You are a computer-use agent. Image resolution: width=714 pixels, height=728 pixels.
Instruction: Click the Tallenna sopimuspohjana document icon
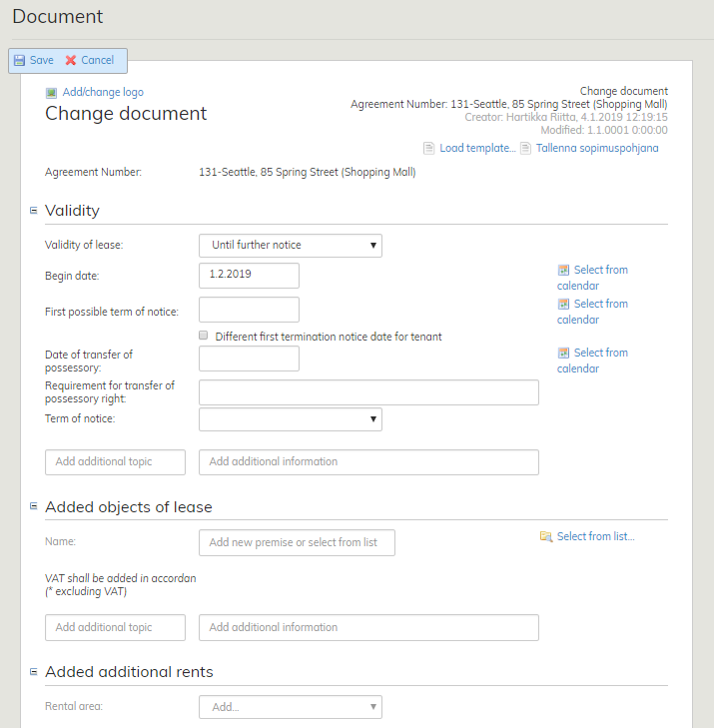point(525,149)
